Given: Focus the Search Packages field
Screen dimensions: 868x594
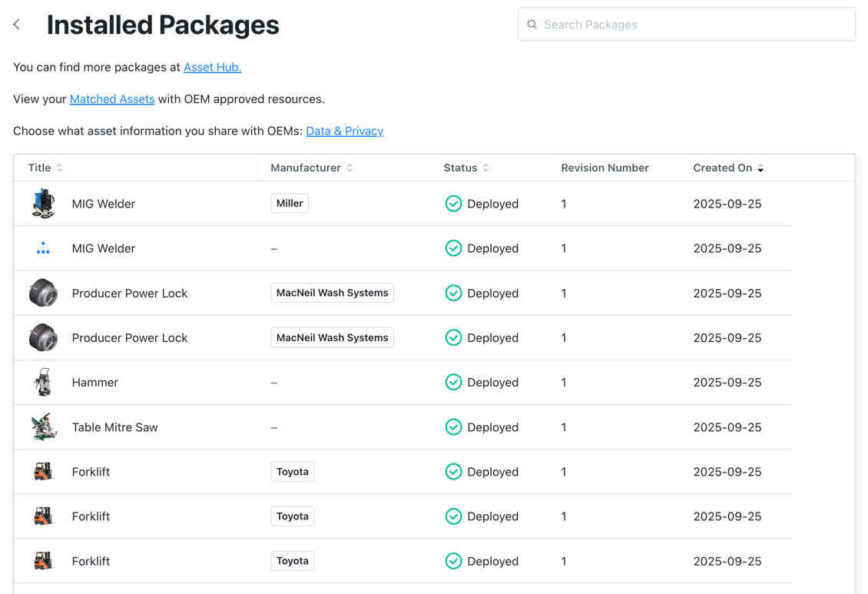Looking at the screenshot, I should [687, 25].
